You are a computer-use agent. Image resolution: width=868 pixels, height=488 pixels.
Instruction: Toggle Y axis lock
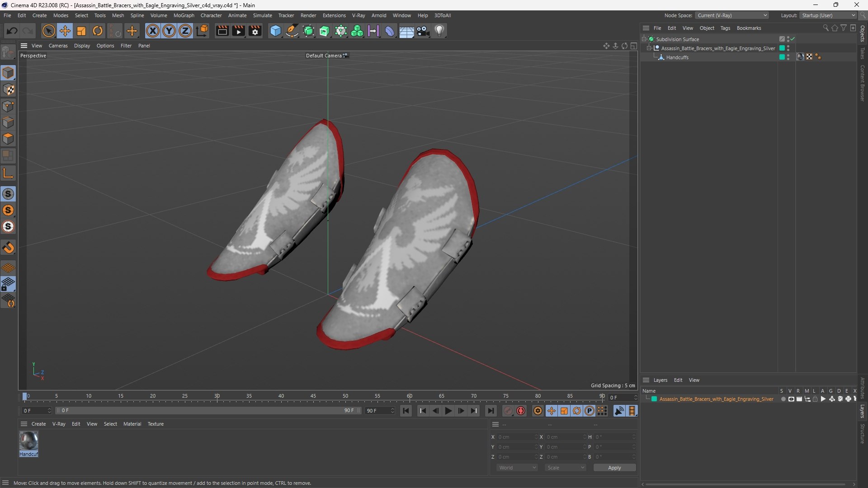[169, 31]
